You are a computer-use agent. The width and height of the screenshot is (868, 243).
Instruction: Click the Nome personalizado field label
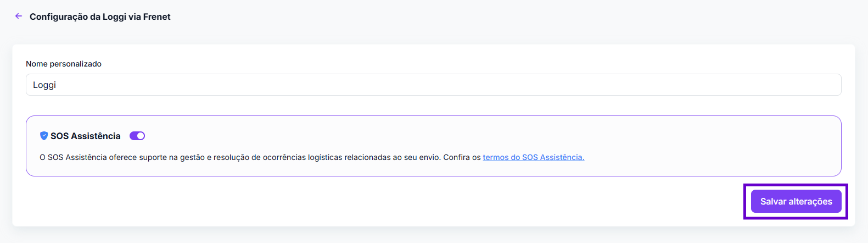pyautogui.click(x=64, y=64)
